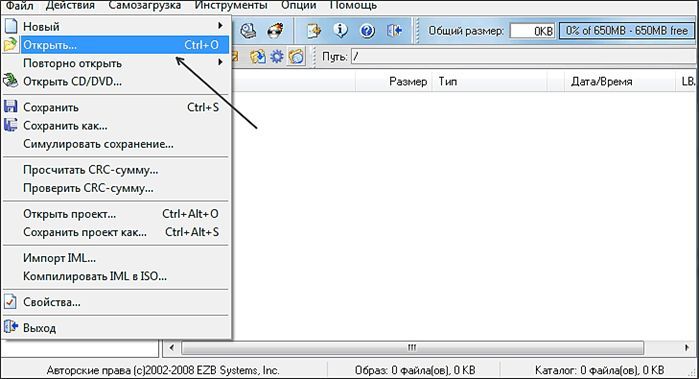Select Просчитать CRC-сумму...
Image resolution: width=699 pixels, height=379 pixels.
pos(116,170)
